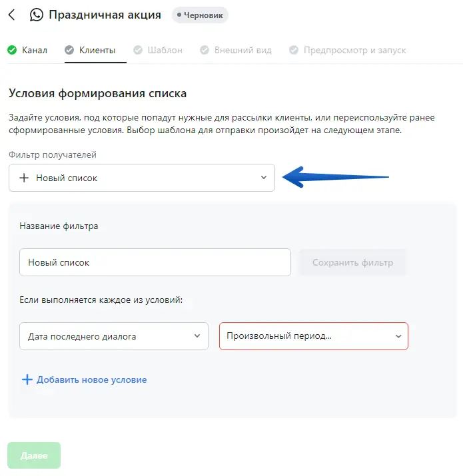
Task: Open Предпросмотр и запуск step tab
Action: pos(354,50)
